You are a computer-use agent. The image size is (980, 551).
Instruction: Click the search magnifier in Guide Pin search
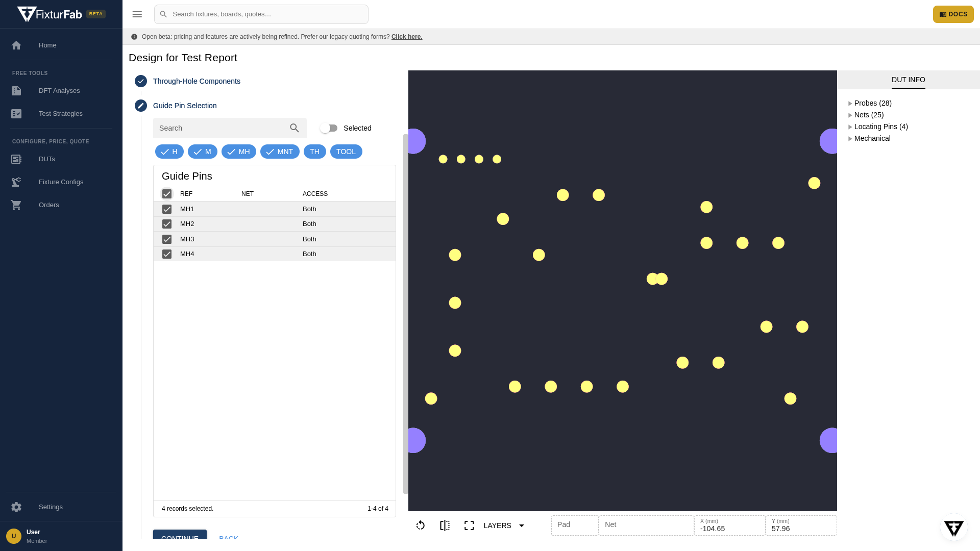(295, 128)
